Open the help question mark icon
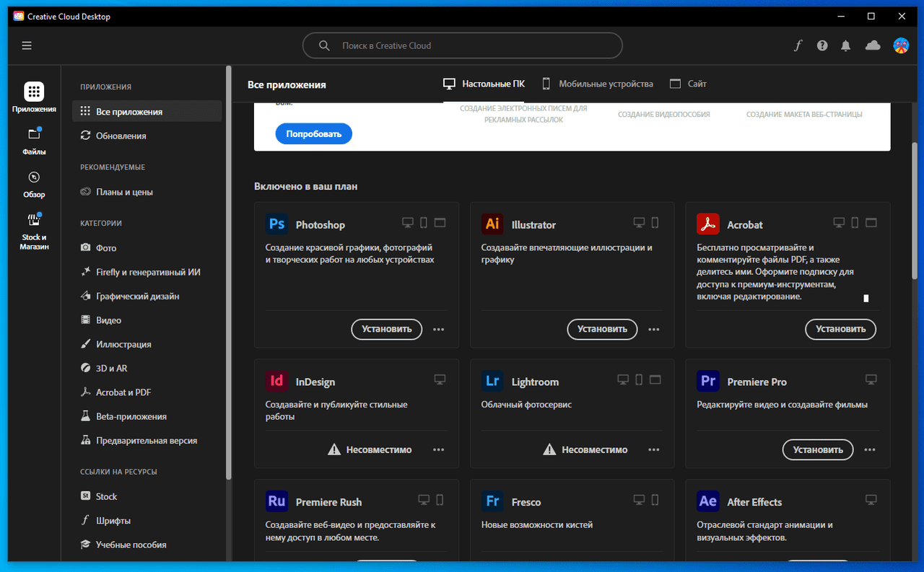This screenshot has height=572, width=924. point(822,45)
